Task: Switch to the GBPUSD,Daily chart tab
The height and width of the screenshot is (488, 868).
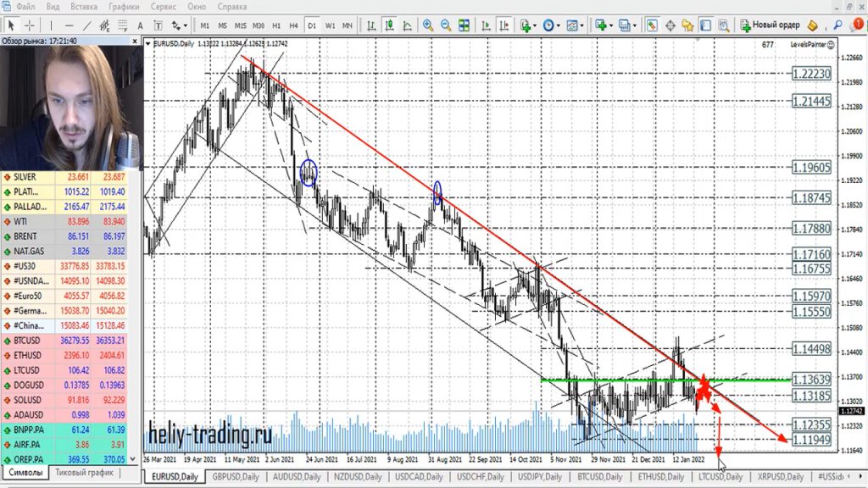Action: [x=235, y=477]
